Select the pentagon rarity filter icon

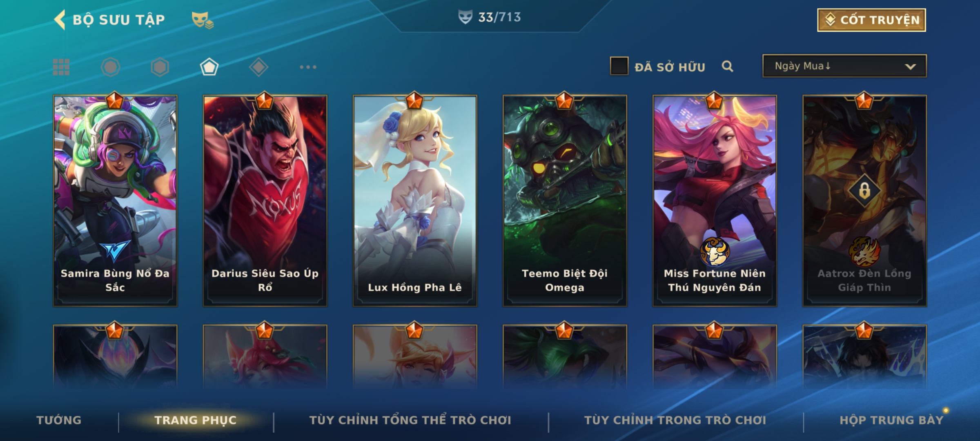(209, 67)
